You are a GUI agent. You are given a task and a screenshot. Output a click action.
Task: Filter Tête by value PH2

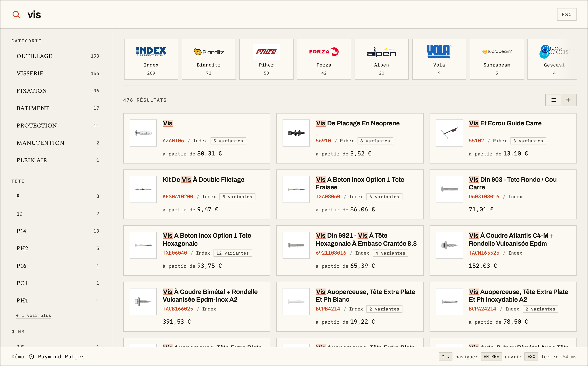(58, 248)
